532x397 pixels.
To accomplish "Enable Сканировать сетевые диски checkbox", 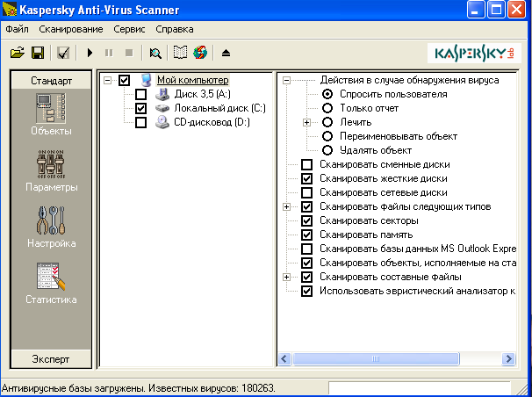I will pos(306,192).
